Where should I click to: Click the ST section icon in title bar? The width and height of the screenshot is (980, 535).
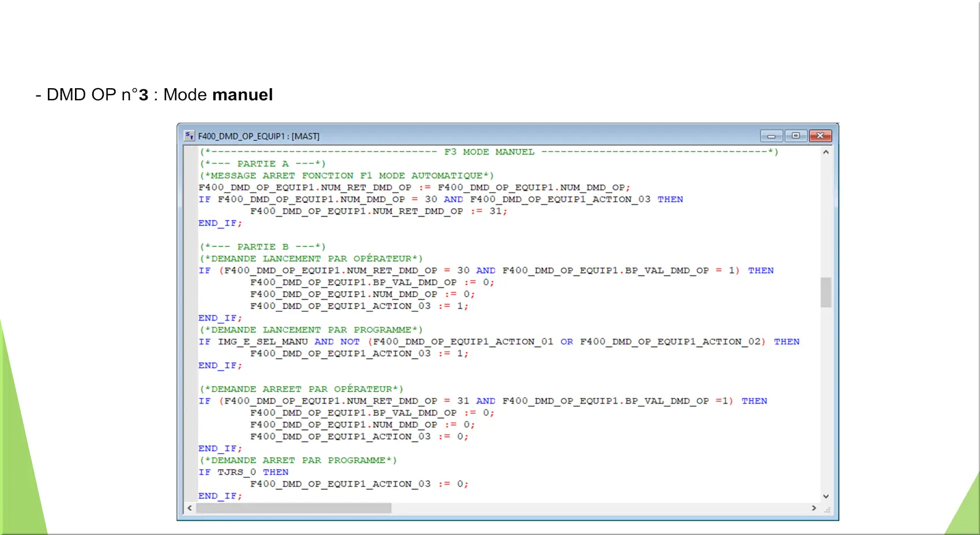(x=190, y=136)
